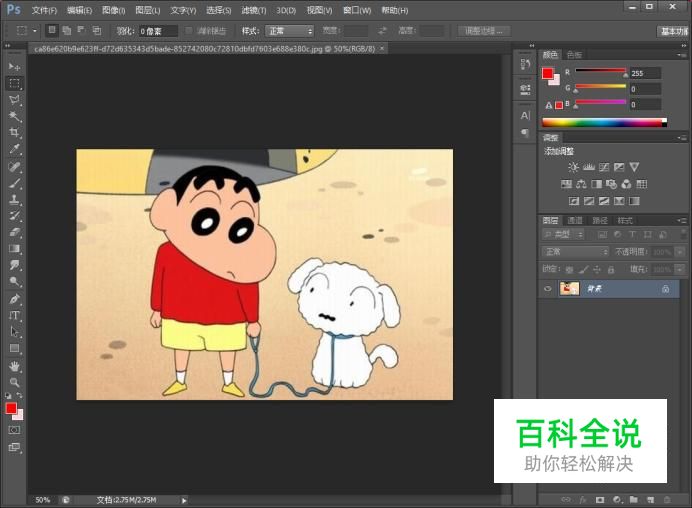The width and height of the screenshot is (692, 508).
Task: Select the Hand tool
Action: click(x=14, y=366)
